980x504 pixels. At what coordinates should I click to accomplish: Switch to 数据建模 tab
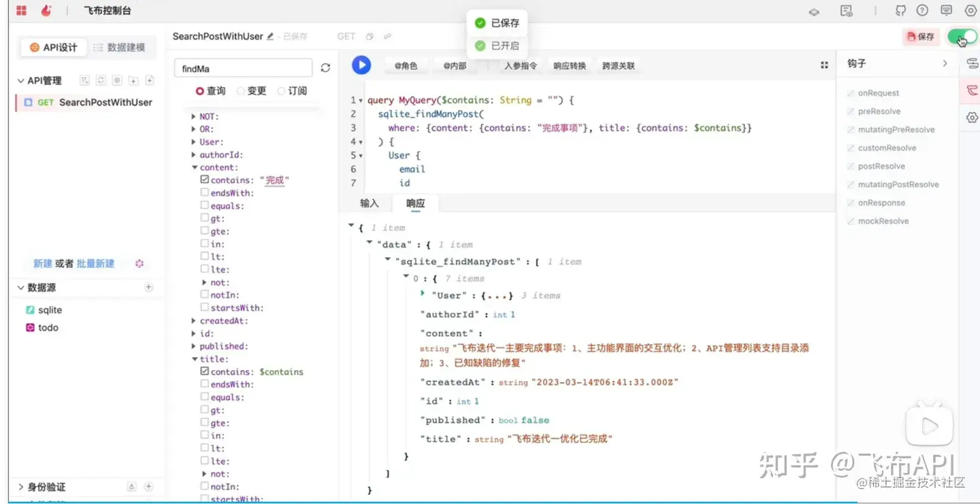click(120, 48)
